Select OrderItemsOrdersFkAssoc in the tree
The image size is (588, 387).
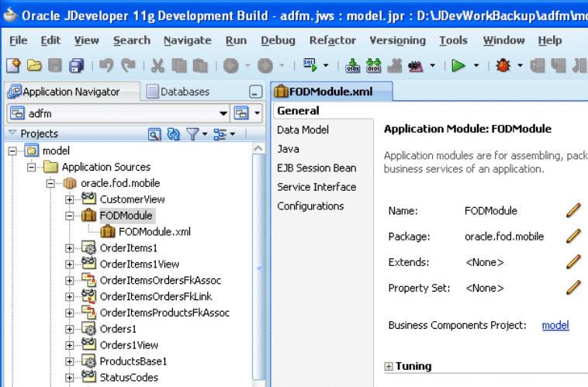161,281
